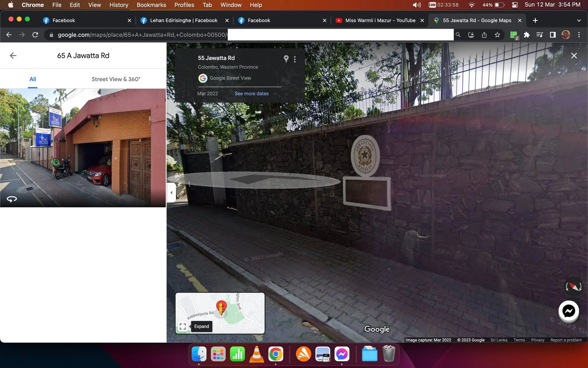Open the tab search dropdown chevron
The image size is (588, 368).
(579, 20)
